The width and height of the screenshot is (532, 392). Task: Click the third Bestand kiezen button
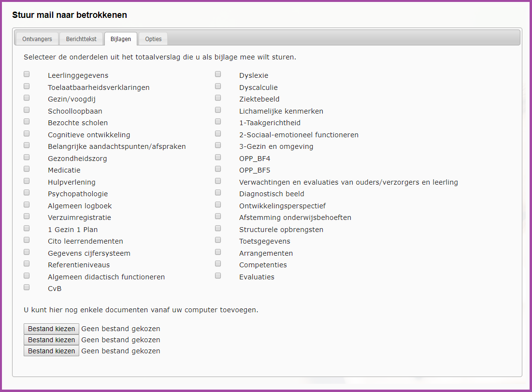click(x=51, y=351)
